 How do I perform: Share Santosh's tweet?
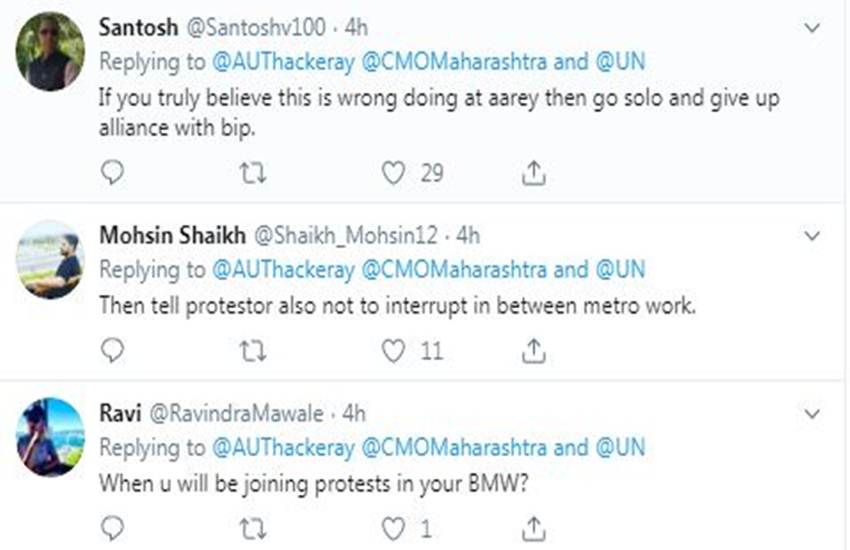(x=534, y=173)
